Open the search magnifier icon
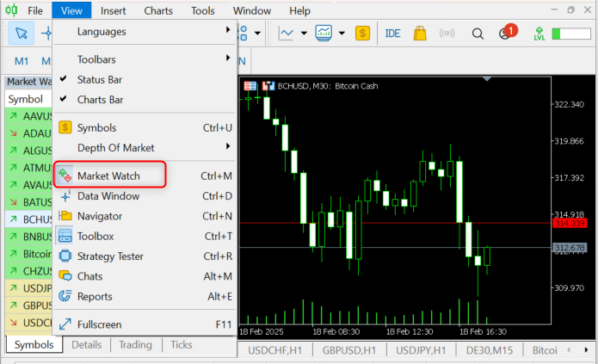598x364 pixels. click(478, 34)
